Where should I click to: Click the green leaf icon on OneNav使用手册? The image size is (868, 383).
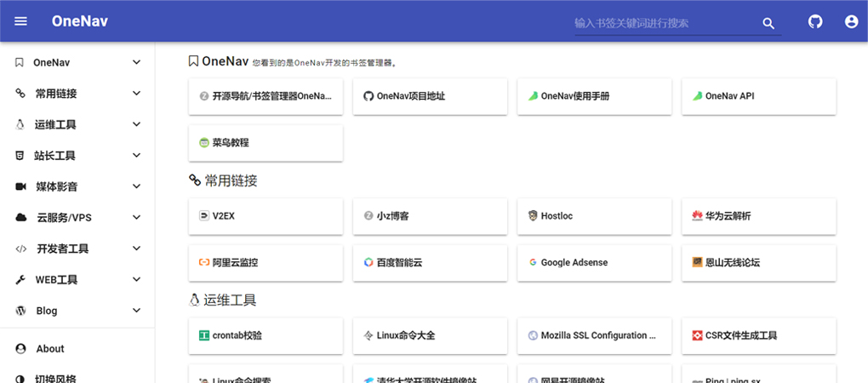point(533,95)
